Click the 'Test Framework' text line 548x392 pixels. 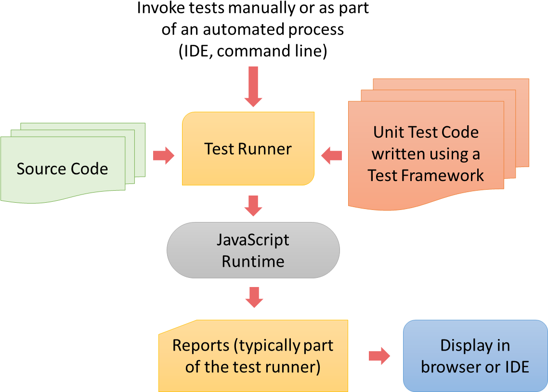pos(426,175)
